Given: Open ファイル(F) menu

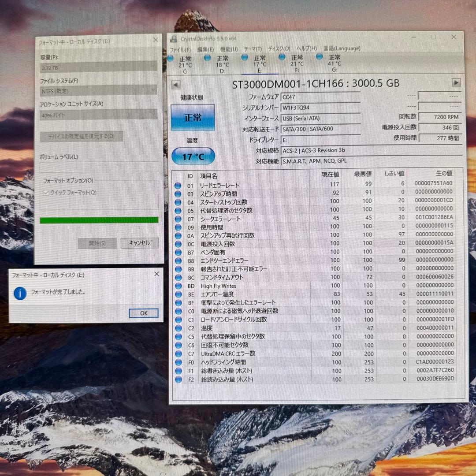Looking at the screenshot, I should click(180, 50).
